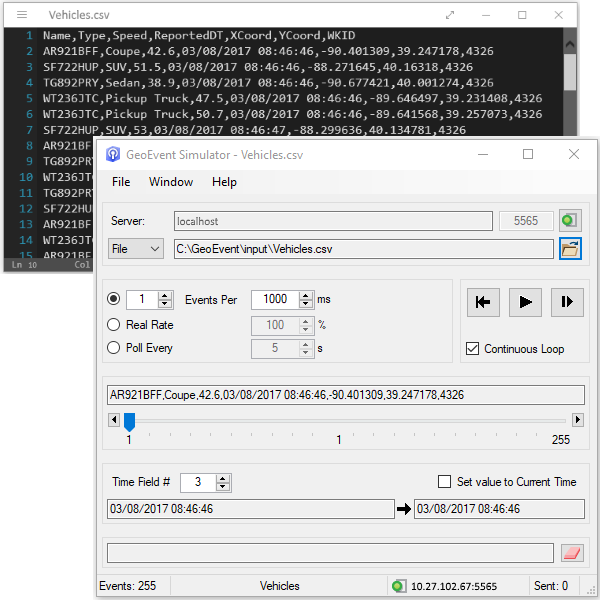
Task: Open the Window menu
Action: tap(171, 182)
